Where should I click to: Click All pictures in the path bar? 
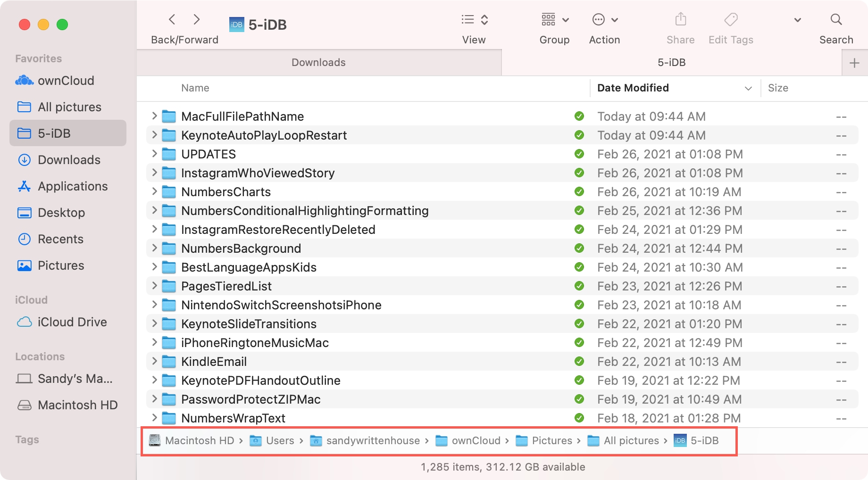(623, 440)
